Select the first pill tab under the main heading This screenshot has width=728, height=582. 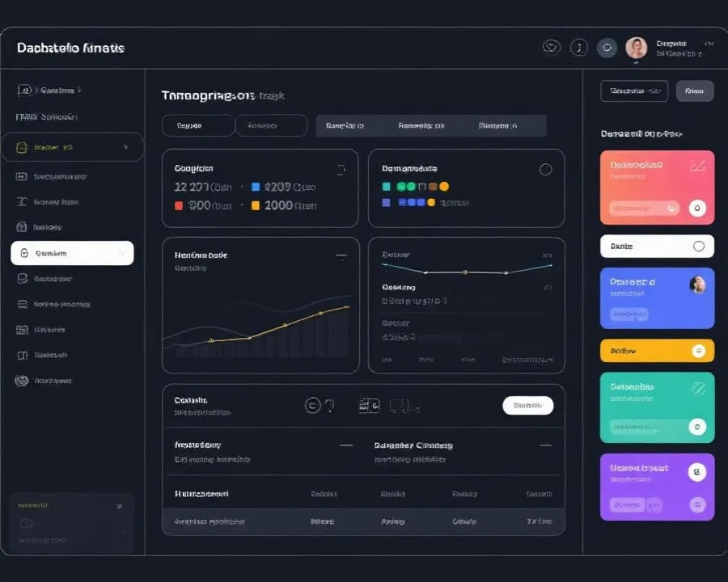coord(198,126)
